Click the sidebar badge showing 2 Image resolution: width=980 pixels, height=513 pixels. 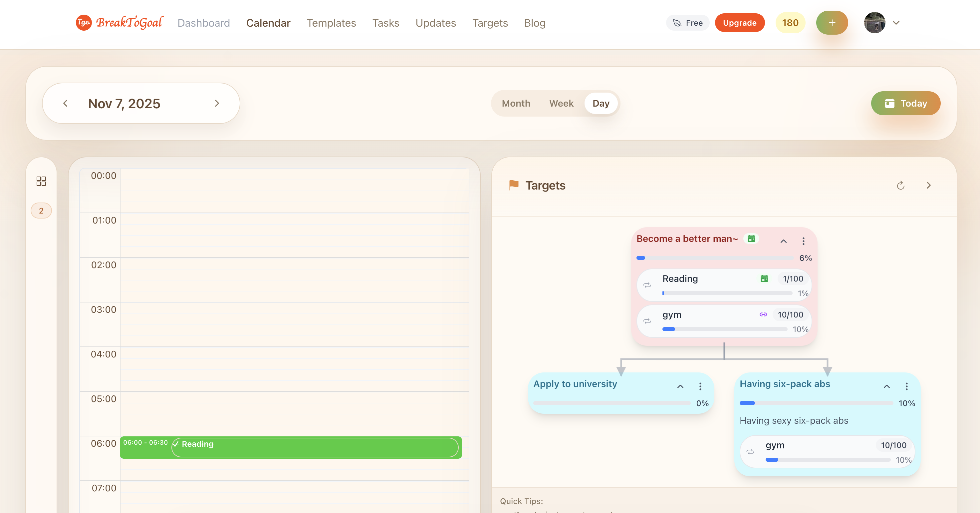pyautogui.click(x=41, y=211)
